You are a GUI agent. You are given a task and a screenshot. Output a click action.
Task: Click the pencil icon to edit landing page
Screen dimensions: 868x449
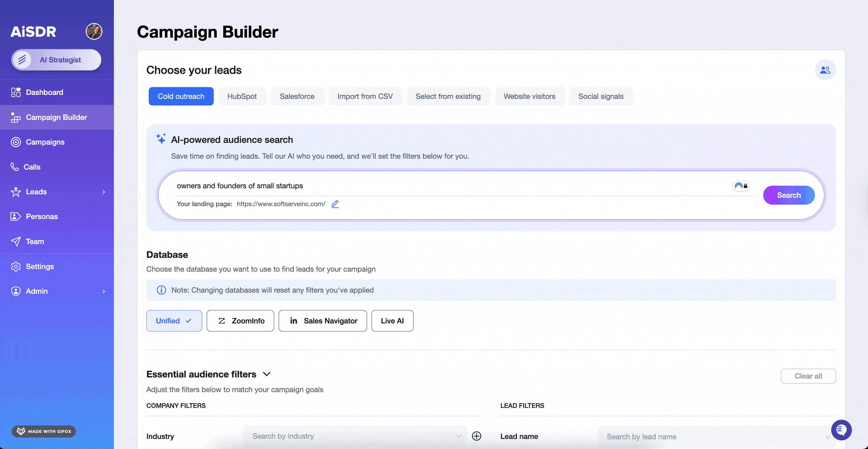(x=335, y=204)
